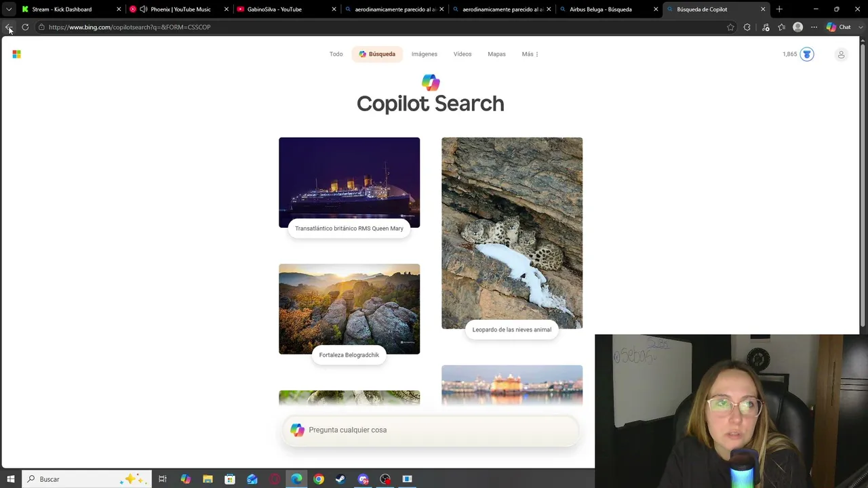This screenshot has width=868, height=488.
Task: Click the Microsoft logo on Bing page
Action: [x=16, y=54]
